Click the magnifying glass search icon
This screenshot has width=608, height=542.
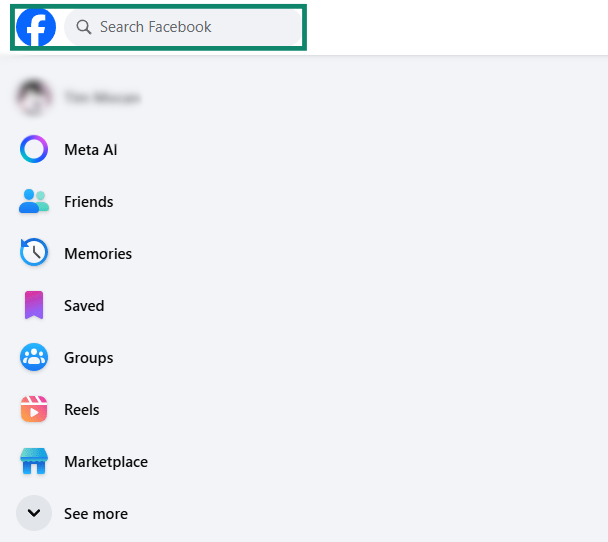[x=83, y=27]
